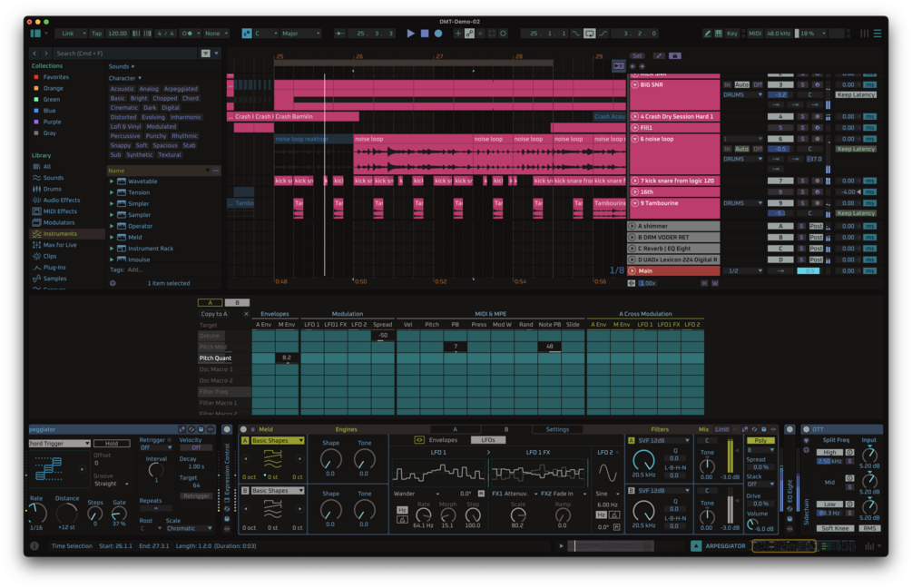The image size is (912, 588).
Task: Toggle the Meld device activator
Action: (244, 429)
